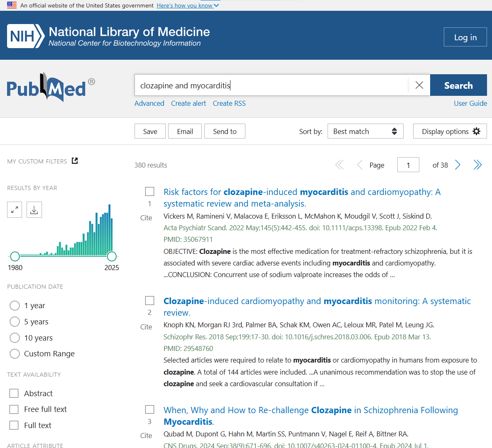
Task: Enable the Abstract filter
Action: tap(14, 393)
